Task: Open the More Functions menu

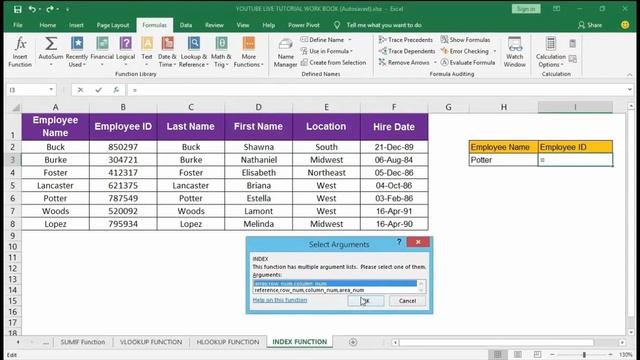Action: [x=249, y=52]
